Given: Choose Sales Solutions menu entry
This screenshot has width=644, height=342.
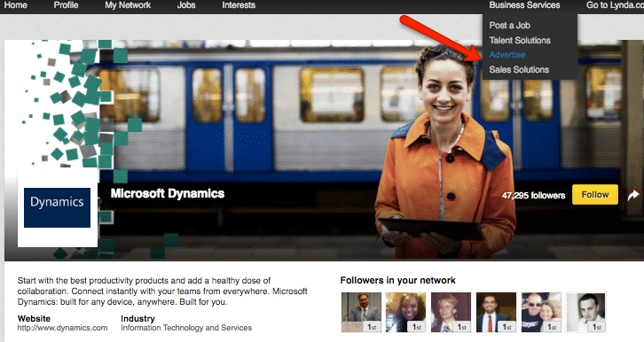Looking at the screenshot, I should [x=519, y=70].
